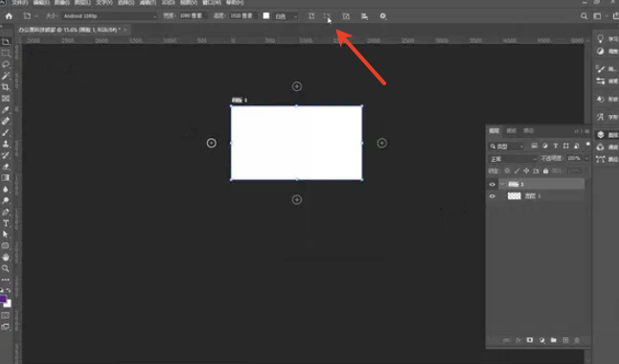Click the add new artboard icon

point(346,16)
